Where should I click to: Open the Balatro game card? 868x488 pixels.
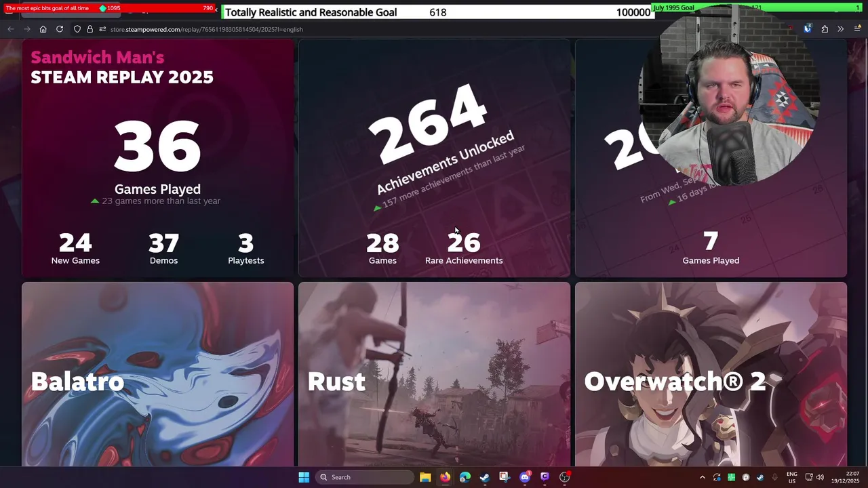tap(158, 374)
